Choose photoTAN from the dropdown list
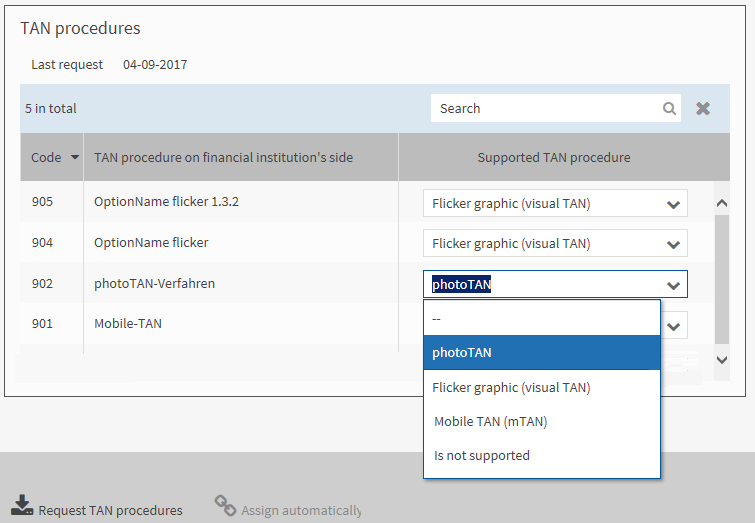This screenshot has width=755, height=523. pyautogui.click(x=541, y=353)
